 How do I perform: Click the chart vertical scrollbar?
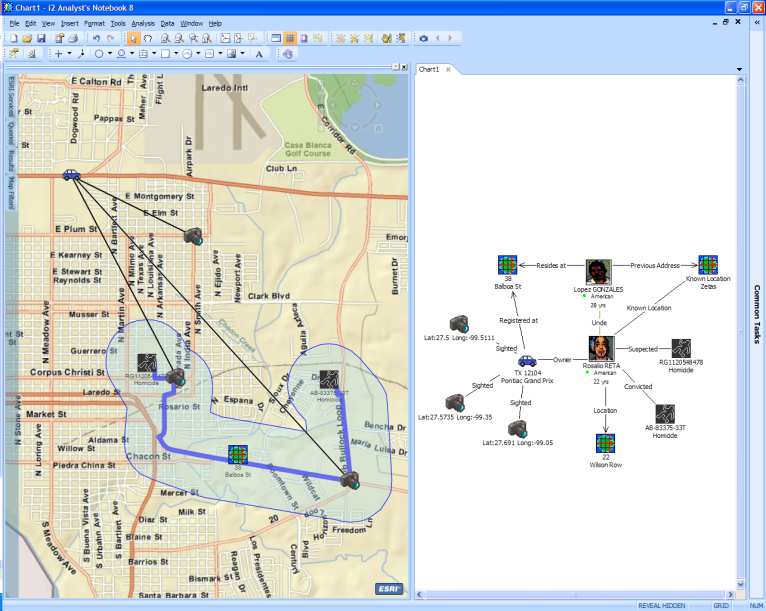click(x=741, y=332)
